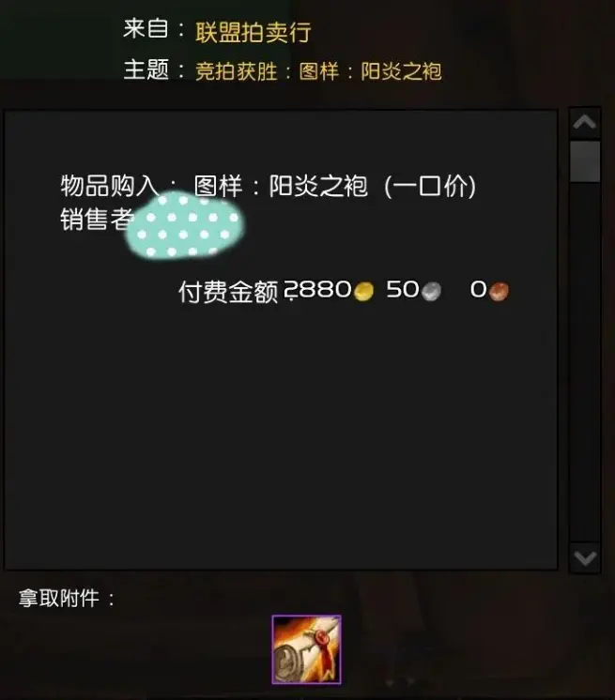Click the gold coin icon

click(363, 292)
